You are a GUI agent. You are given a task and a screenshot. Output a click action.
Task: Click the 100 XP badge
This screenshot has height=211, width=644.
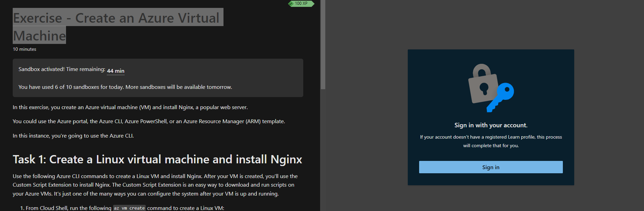click(x=301, y=3)
